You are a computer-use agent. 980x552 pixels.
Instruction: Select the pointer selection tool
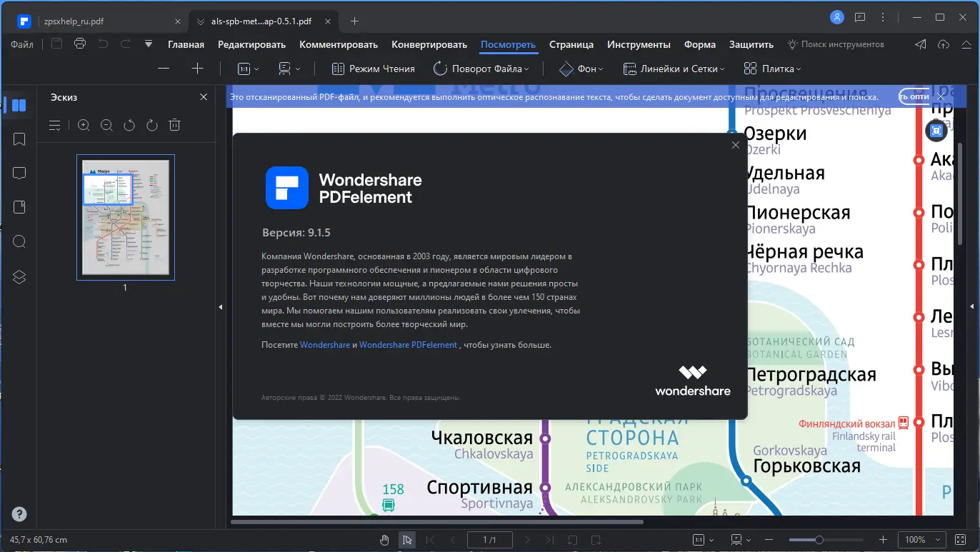tap(407, 539)
